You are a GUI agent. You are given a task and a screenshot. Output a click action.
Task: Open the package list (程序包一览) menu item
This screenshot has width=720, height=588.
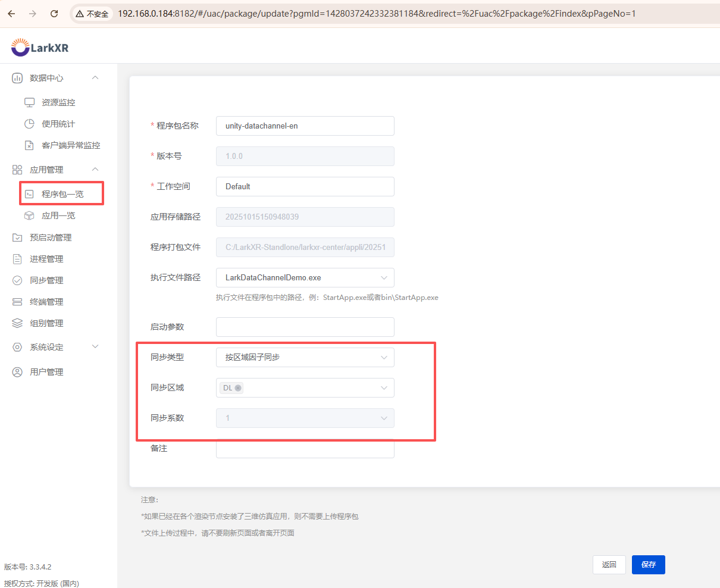(x=62, y=194)
